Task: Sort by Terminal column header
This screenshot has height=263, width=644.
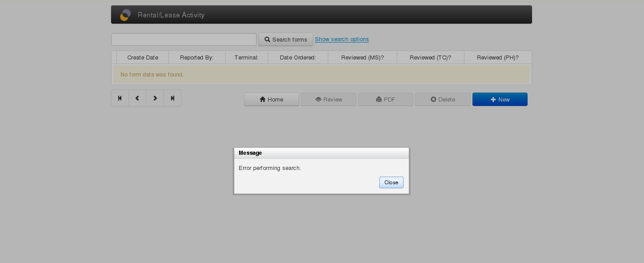Action: [x=246, y=58]
